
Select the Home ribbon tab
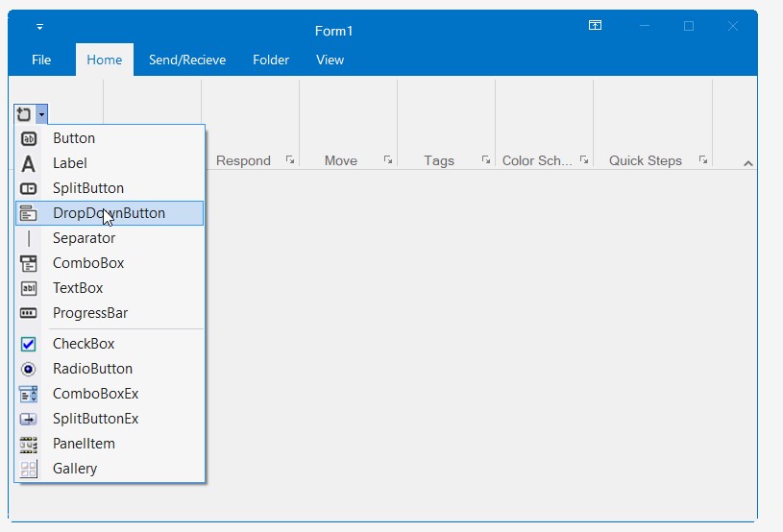[105, 60]
